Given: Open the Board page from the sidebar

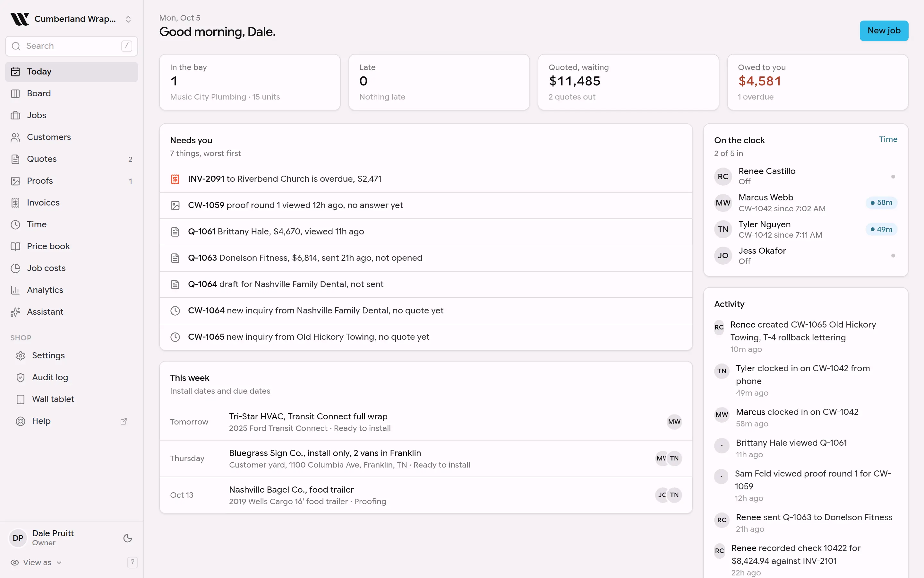Looking at the screenshot, I should click(x=72, y=93).
